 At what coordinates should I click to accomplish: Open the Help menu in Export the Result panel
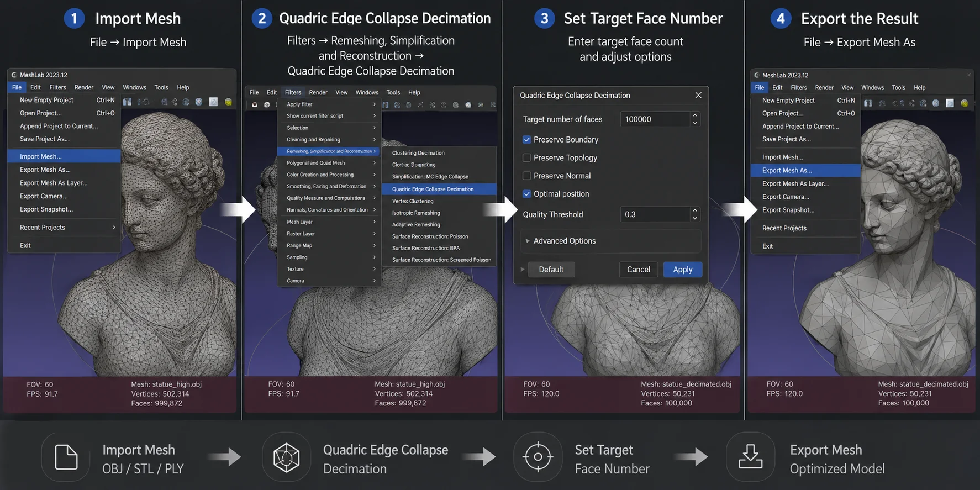tap(919, 87)
